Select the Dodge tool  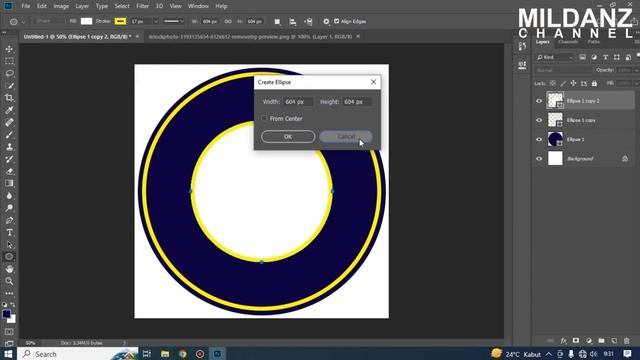pos(9,208)
